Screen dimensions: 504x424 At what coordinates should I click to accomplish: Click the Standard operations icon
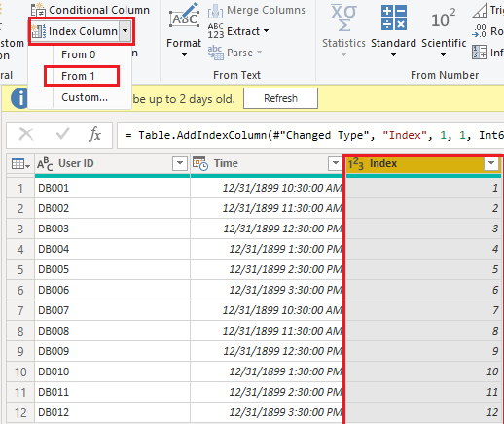[x=394, y=18]
